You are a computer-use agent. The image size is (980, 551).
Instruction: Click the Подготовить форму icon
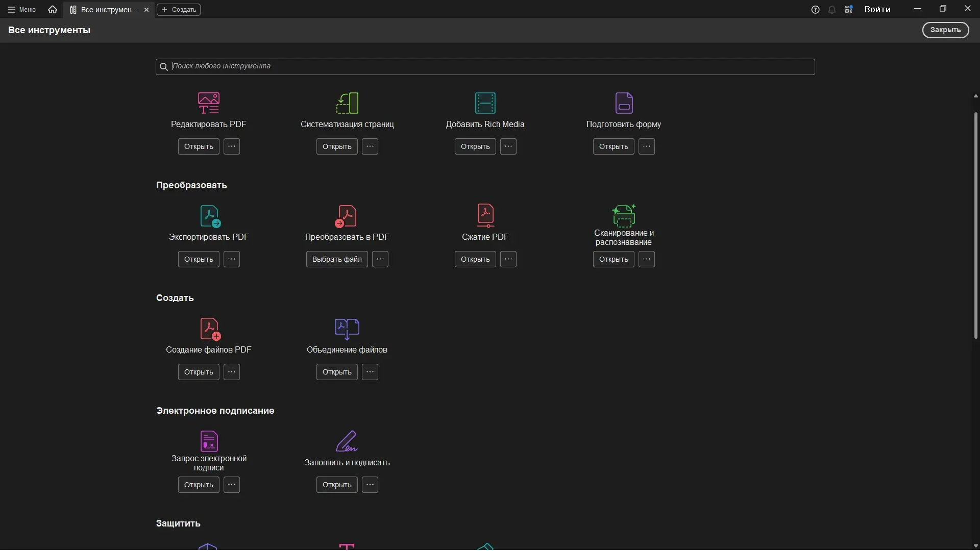[624, 103]
